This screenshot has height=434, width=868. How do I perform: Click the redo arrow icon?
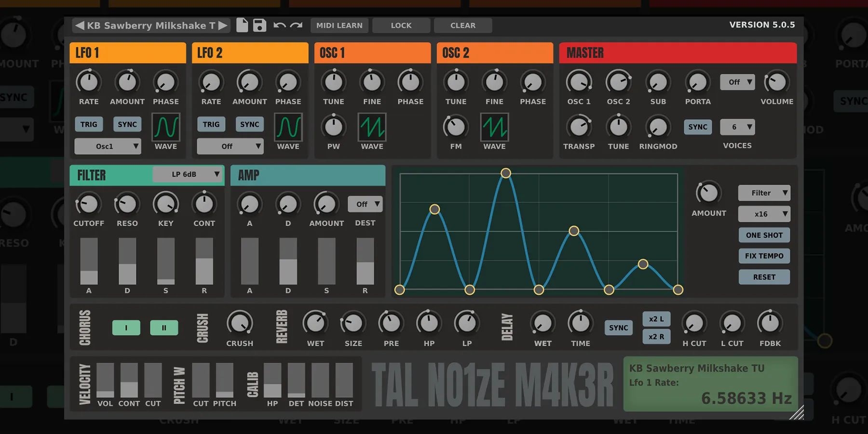[x=297, y=25]
